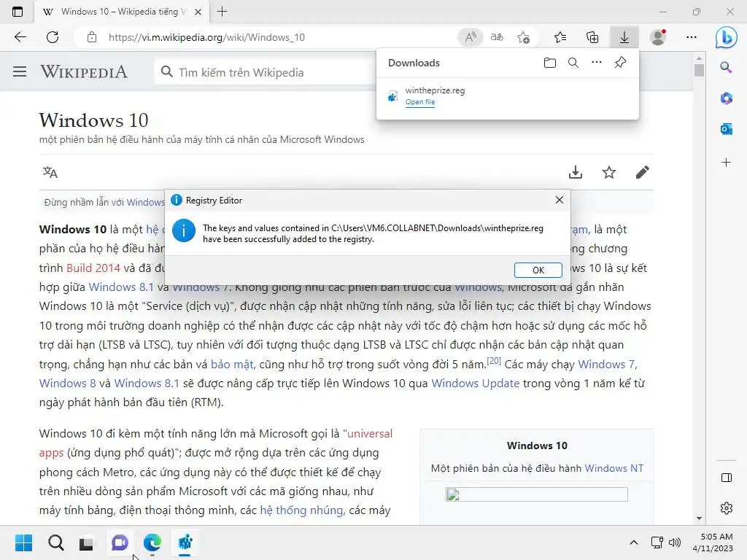Add a sidebar app plus icon
Viewport: 747px width, 560px height.
click(x=726, y=163)
